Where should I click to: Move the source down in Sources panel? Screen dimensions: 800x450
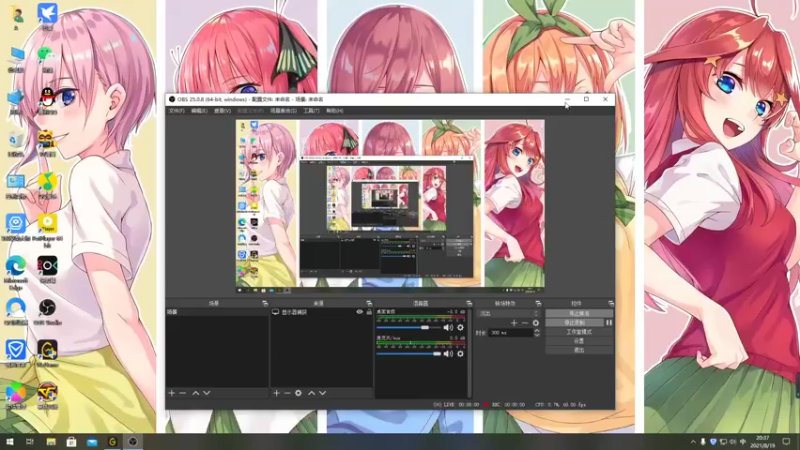pos(322,393)
